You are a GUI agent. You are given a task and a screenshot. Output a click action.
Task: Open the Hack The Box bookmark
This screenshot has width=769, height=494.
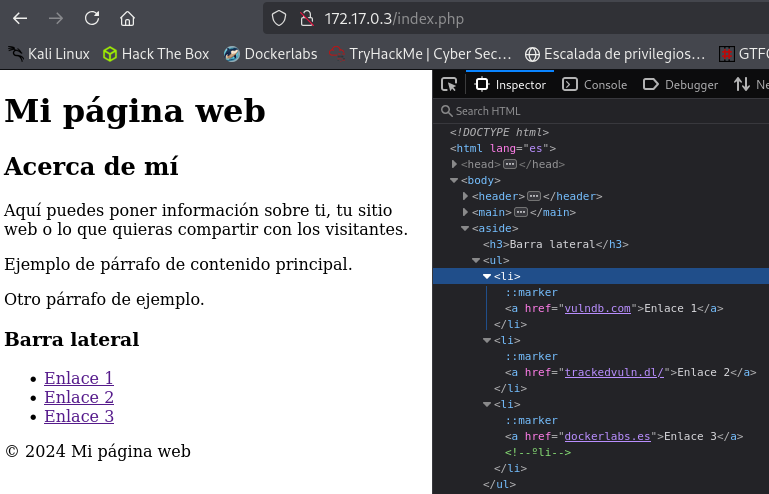click(156, 53)
